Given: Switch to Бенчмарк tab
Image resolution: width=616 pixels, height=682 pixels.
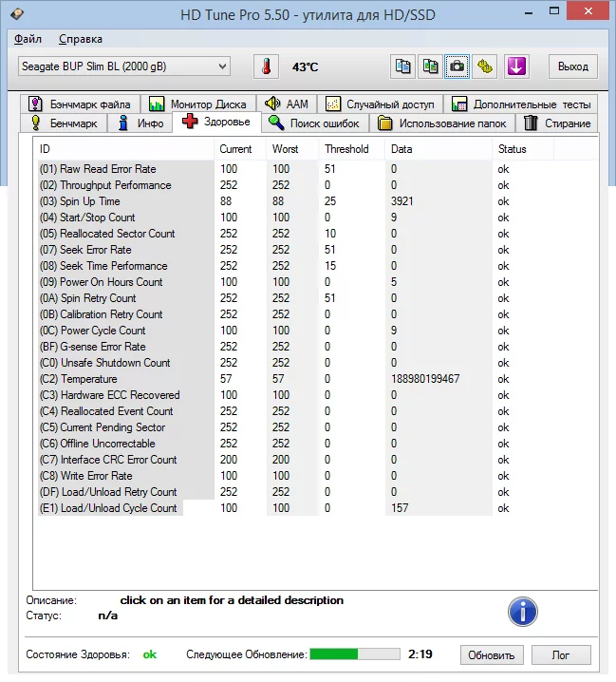Looking at the screenshot, I should 64,123.
